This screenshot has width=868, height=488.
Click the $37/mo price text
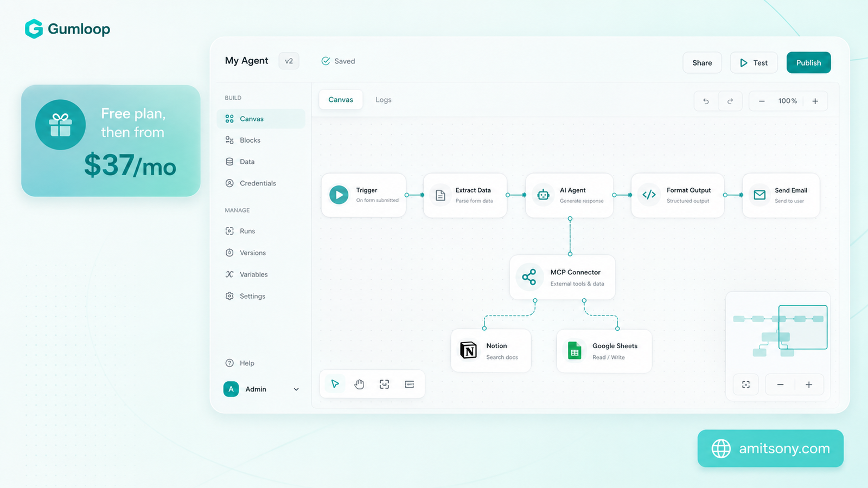(130, 165)
